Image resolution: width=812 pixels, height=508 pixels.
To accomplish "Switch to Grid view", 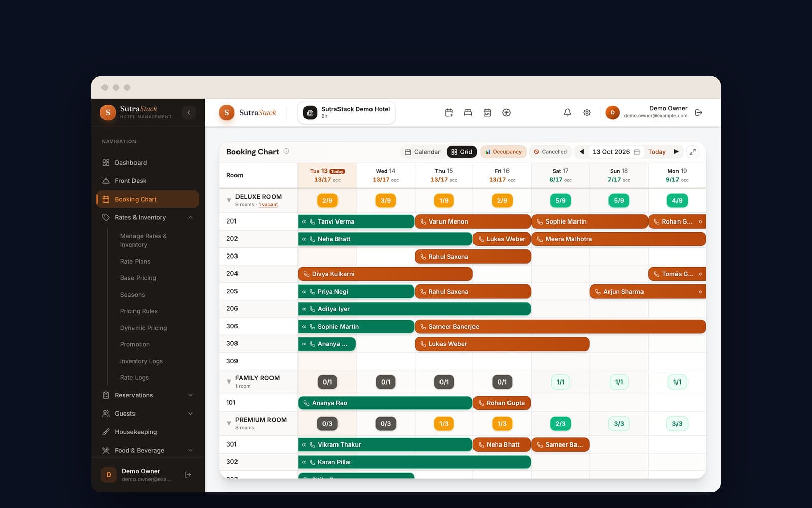I will pyautogui.click(x=461, y=152).
